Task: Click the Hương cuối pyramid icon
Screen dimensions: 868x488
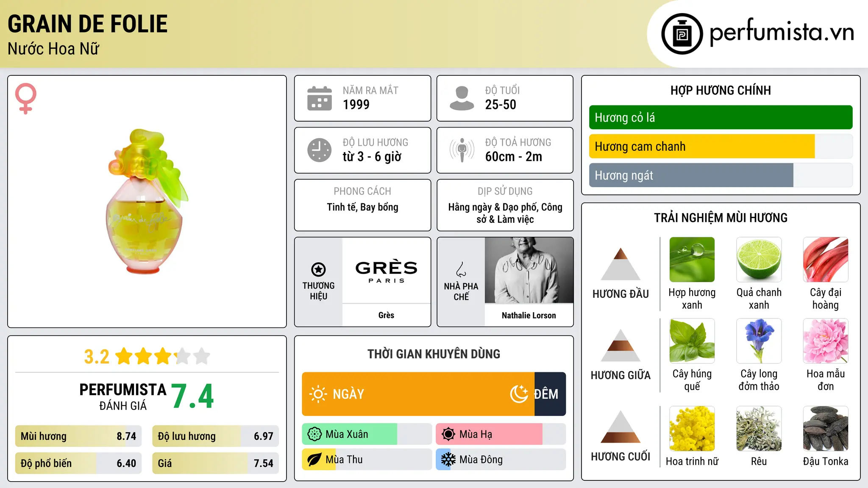Action: point(620,427)
